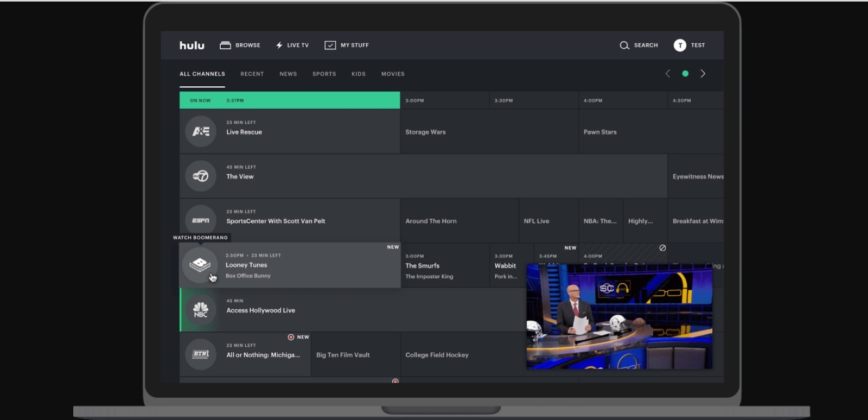The width and height of the screenshot is (868, 420).
Task: Click the ESPN channel logo
Action: pyautogui.click(x=201, y=220)
